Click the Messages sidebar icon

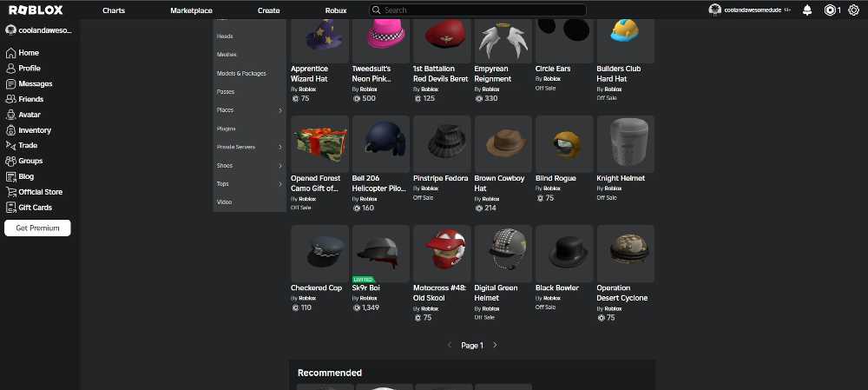pyautogui.click(x=10, y=83)
